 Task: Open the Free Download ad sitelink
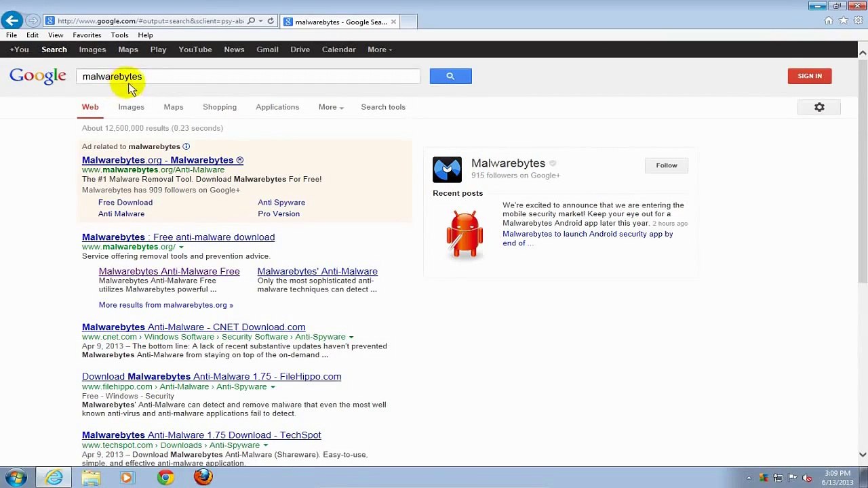point(125,203)
